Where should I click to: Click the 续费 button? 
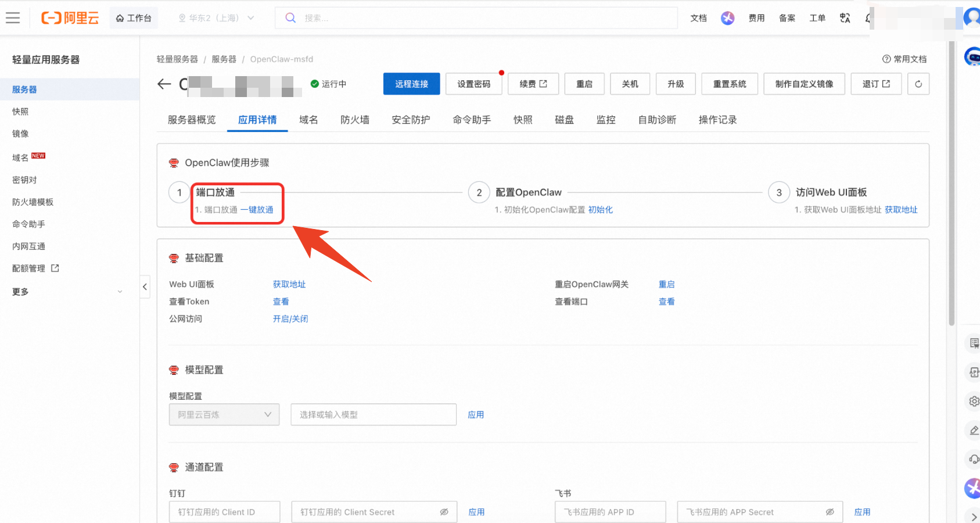tap(533, 84)
